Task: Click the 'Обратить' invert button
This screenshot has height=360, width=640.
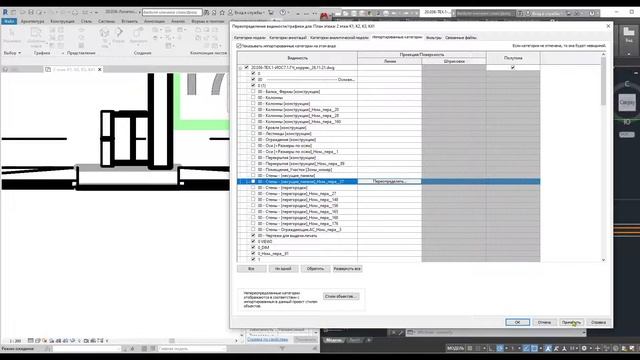Action: pyautogui.click(x=315, y=269)
